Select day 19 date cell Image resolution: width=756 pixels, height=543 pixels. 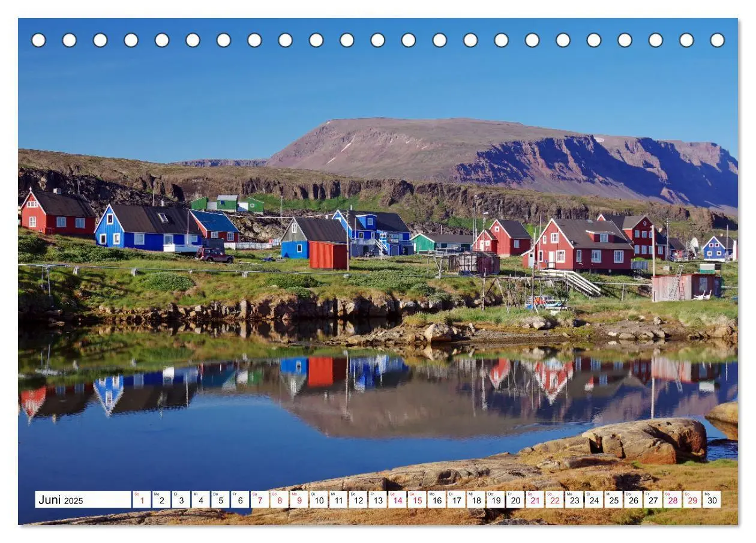(x=496, y=500)
